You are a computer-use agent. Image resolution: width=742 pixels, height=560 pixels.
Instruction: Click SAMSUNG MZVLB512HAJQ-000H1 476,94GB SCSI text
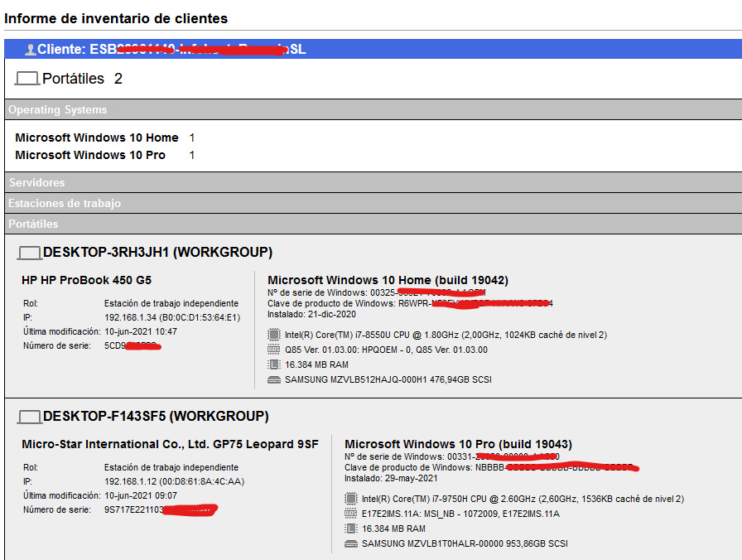(388, 379)
